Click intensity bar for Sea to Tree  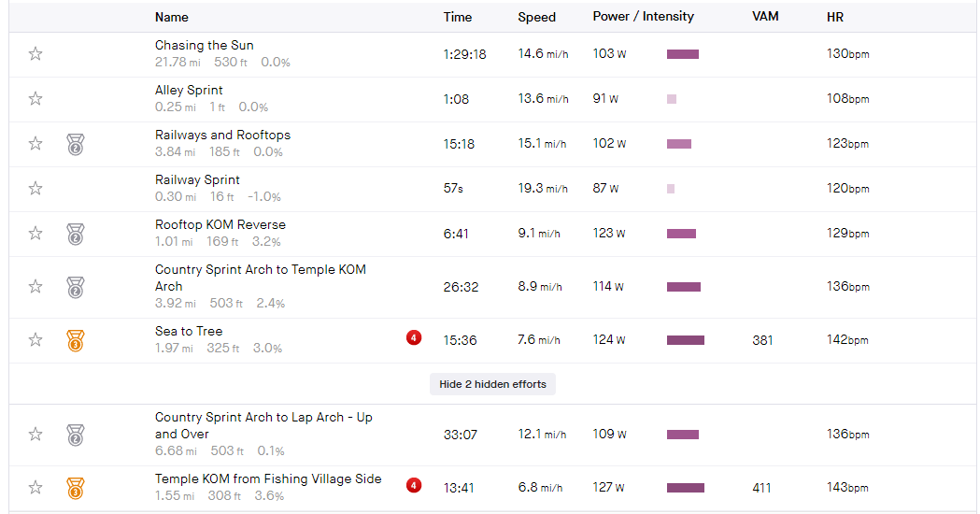point(686,340)
